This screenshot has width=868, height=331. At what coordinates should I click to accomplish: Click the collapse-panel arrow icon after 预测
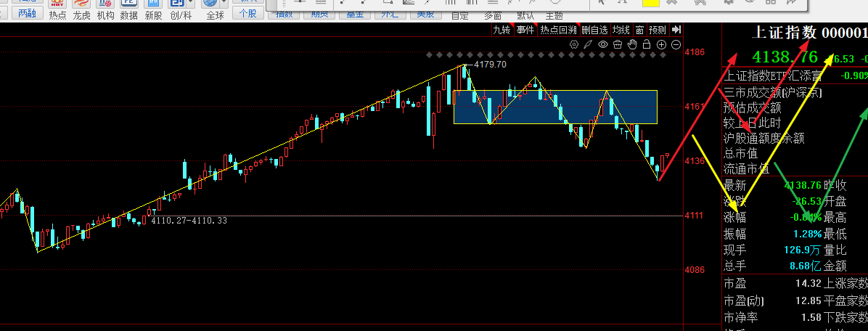(676, 30)
